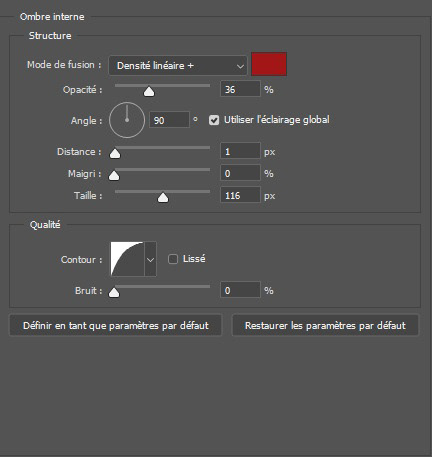Viewport: 432px width, 457px height.
Task: Uncheck Utiliser l'éclairage global
Action: click(x=214, y=120)
